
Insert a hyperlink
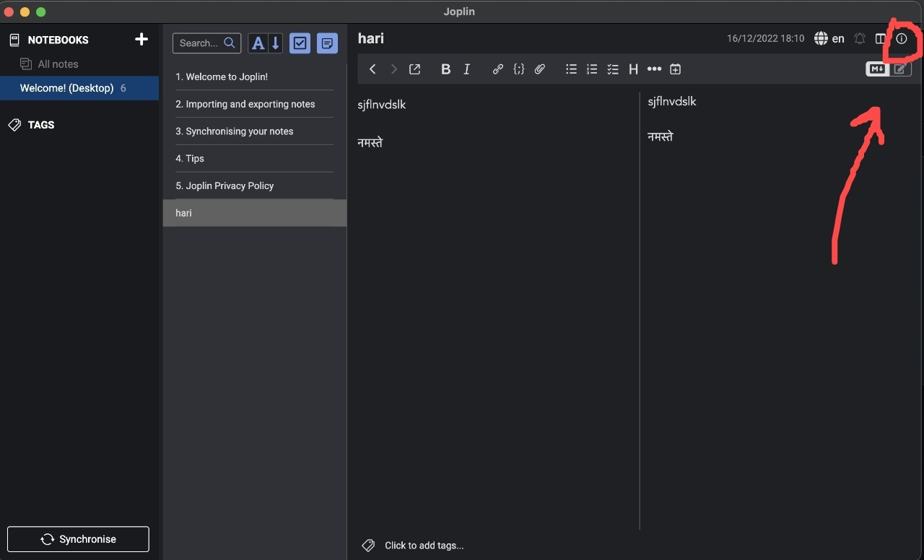tap(497, 69)
